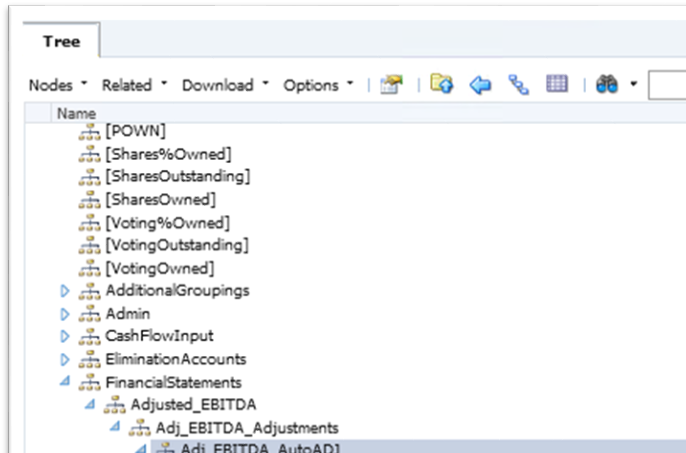
Task: Expand the CashFlowInput node
Action: coord(66,336)
